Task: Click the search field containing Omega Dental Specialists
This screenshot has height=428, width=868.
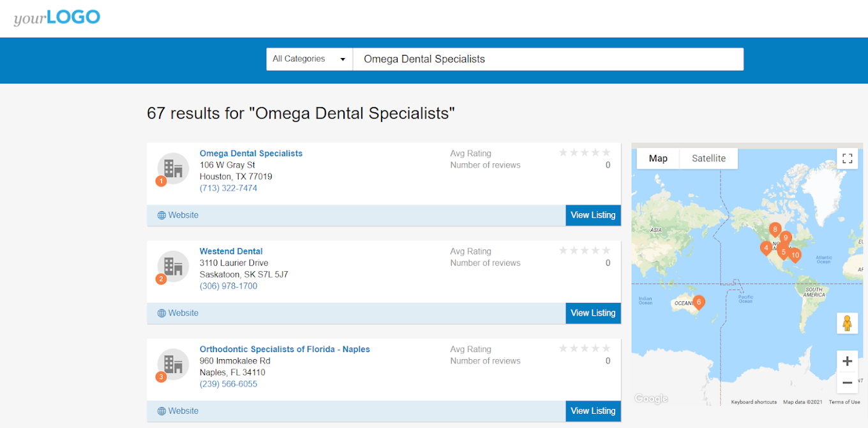Action: [x=548, y=59]
